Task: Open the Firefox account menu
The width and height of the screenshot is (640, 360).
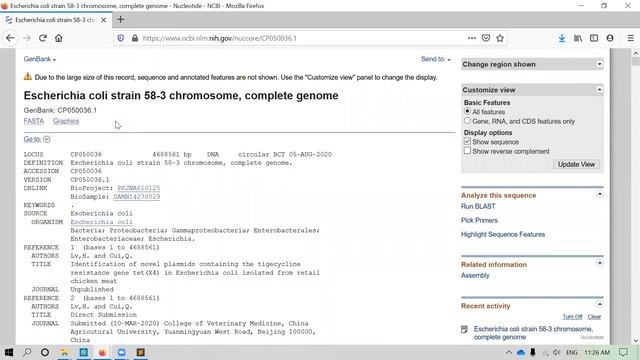Action: tap(610, 38)
